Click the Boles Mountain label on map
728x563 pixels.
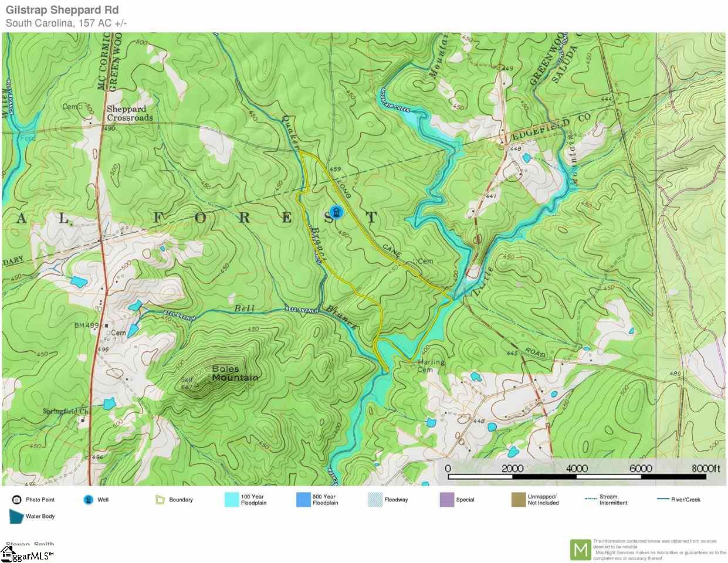[234, 374]
